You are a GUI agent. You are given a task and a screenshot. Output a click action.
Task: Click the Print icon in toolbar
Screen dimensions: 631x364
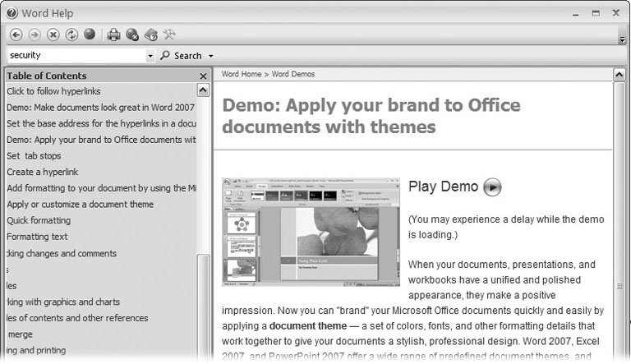pyautogui.click(x=114, y=35)
